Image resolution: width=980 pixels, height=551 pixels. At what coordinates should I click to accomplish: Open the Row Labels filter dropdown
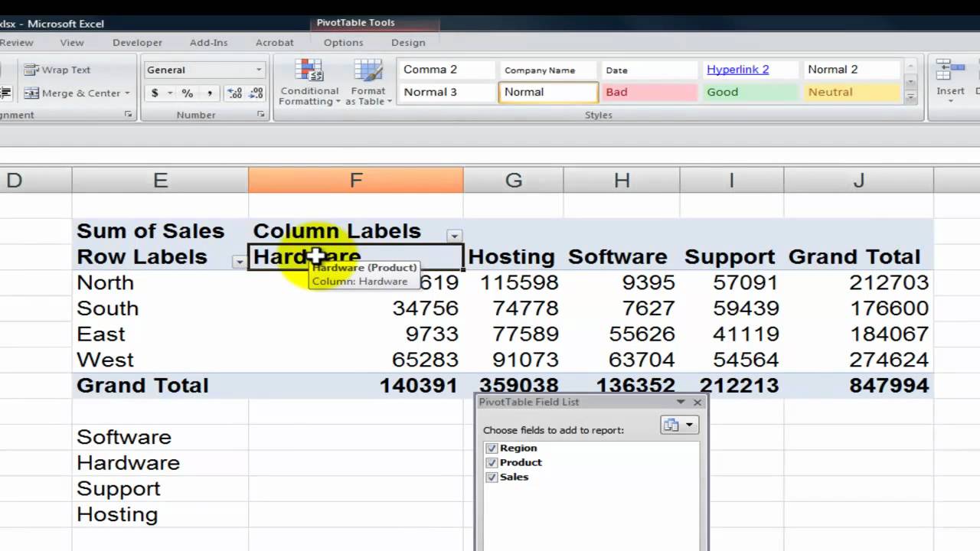click(240, 262)
